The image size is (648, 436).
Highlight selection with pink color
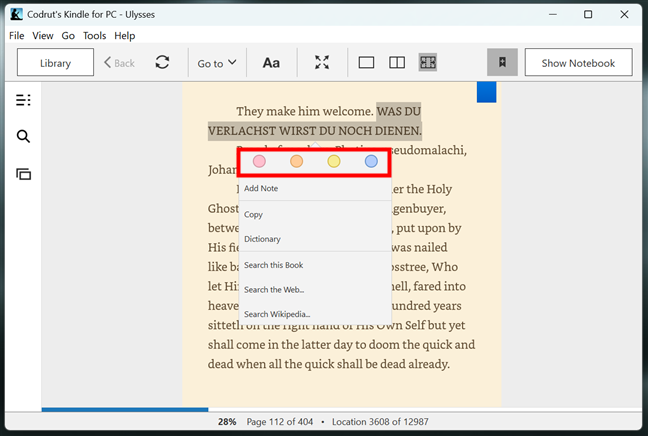pyautogui.click(x=259, y=161)
